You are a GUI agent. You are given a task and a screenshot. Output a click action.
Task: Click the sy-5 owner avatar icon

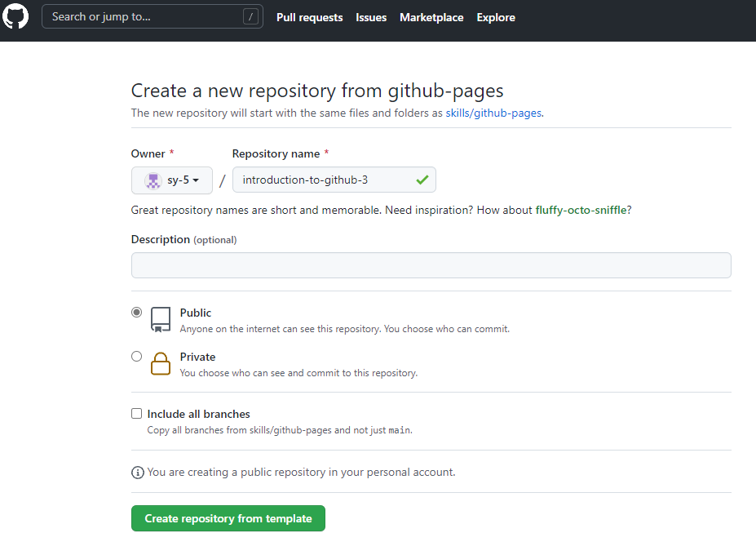[x=153, y=180]
